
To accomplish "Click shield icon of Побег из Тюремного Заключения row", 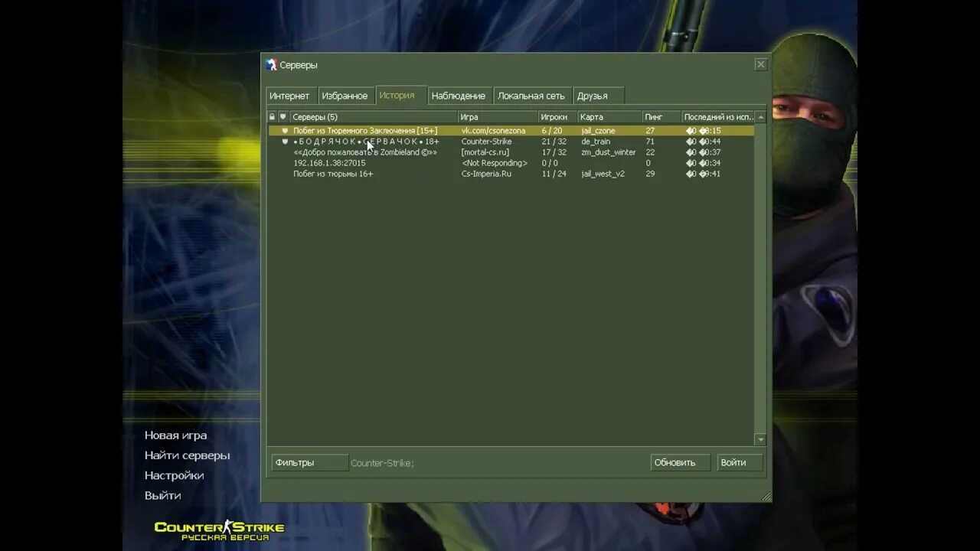I will tap(285, 131).
